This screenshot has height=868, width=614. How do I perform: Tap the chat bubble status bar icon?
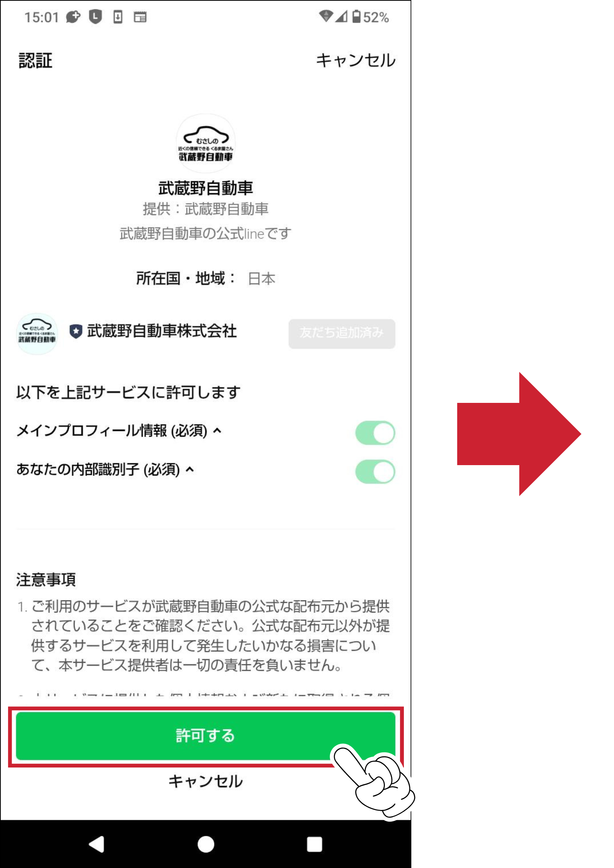[73, 17]
